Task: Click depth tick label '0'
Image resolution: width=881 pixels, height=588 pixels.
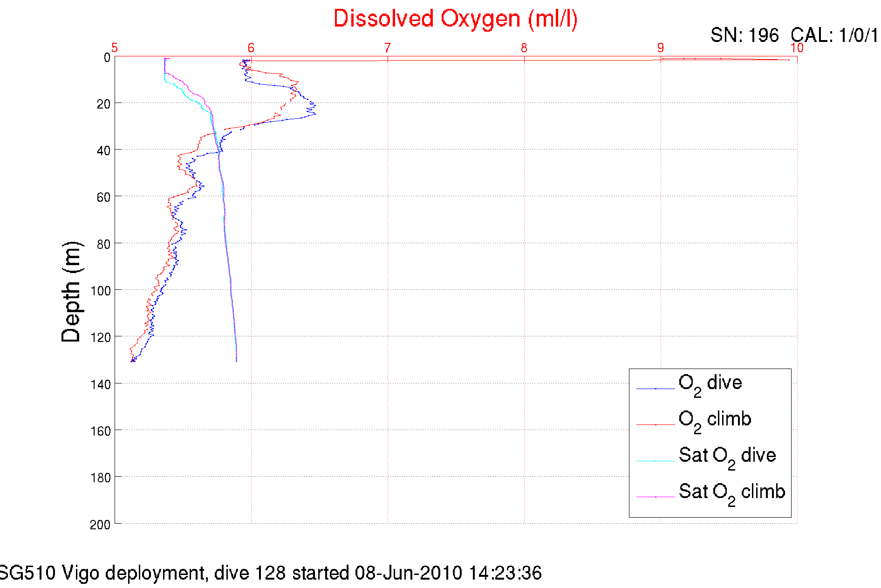Action: [107, 58]
